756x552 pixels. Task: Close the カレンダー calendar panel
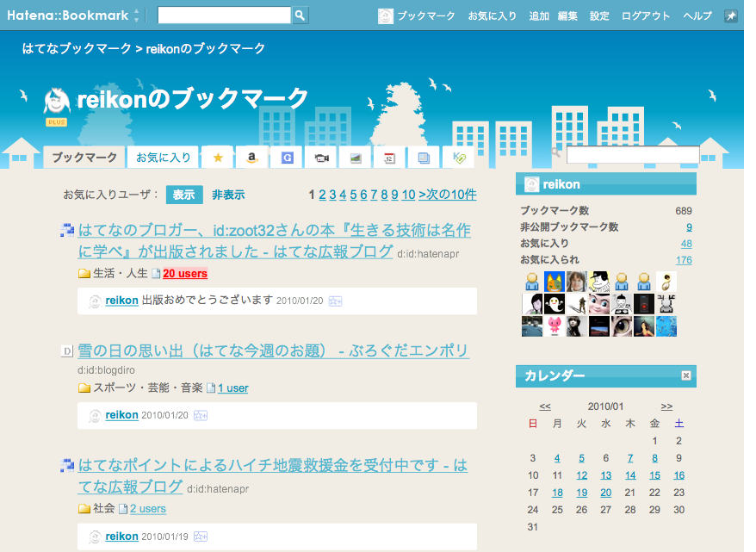(686, 375)
